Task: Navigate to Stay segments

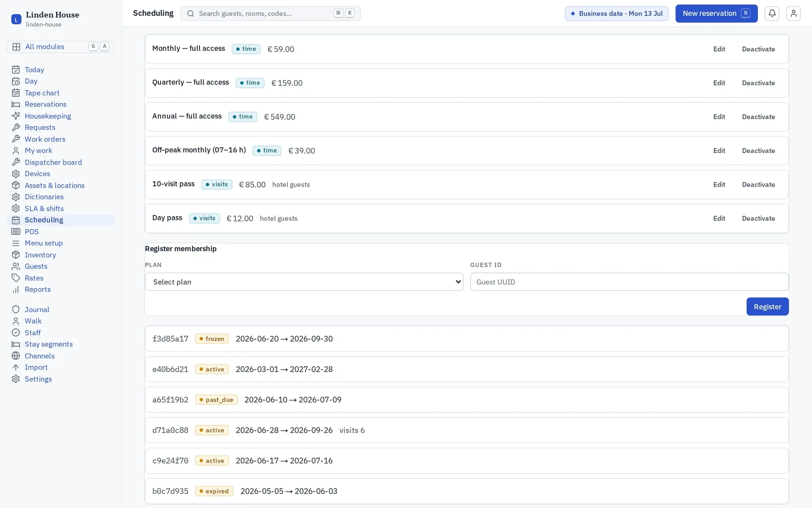Action: click(x=49, y=344)
